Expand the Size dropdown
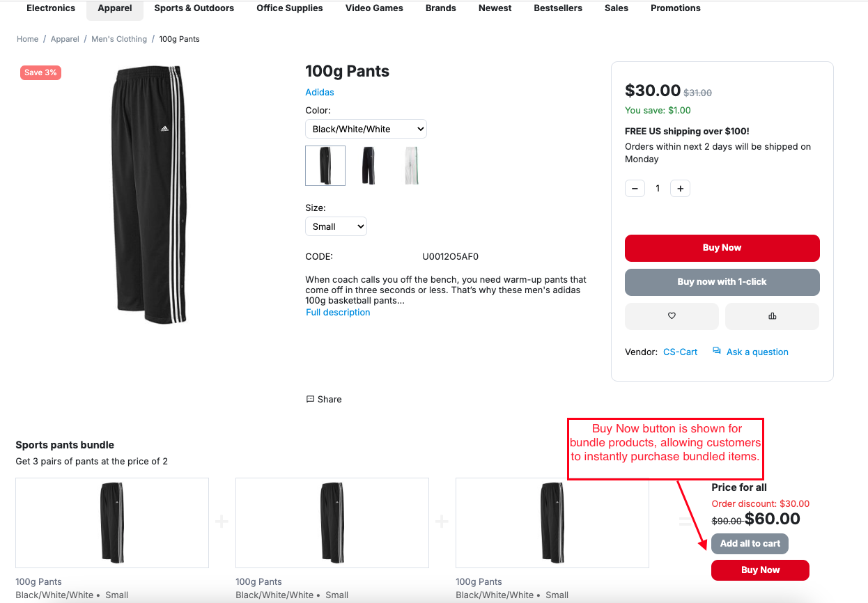The height and width of the screenshot is (603, 868). coord(336,226)
